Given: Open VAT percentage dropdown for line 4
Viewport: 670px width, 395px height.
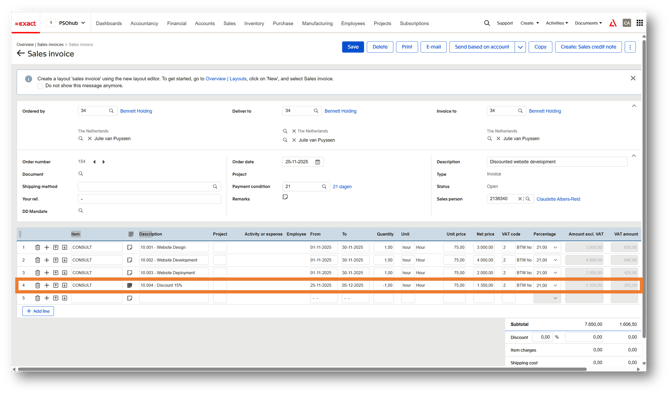Looking at the screenshot, I should pos(555,285).
